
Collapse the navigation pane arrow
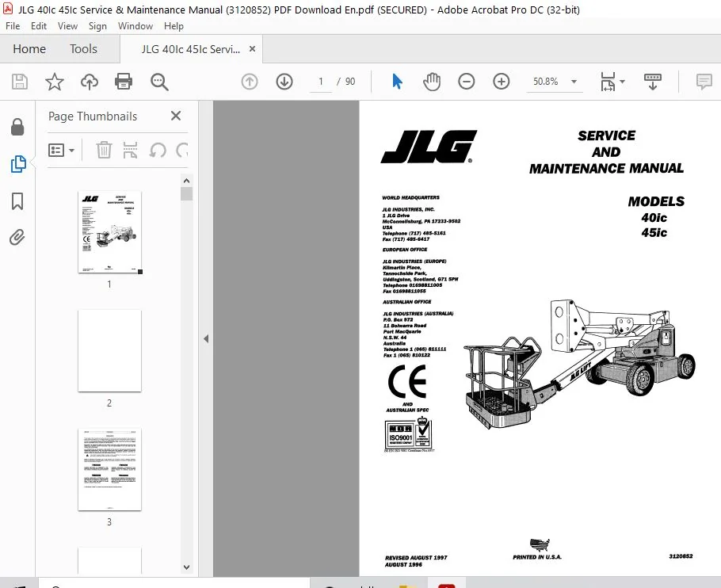point(206,339)
